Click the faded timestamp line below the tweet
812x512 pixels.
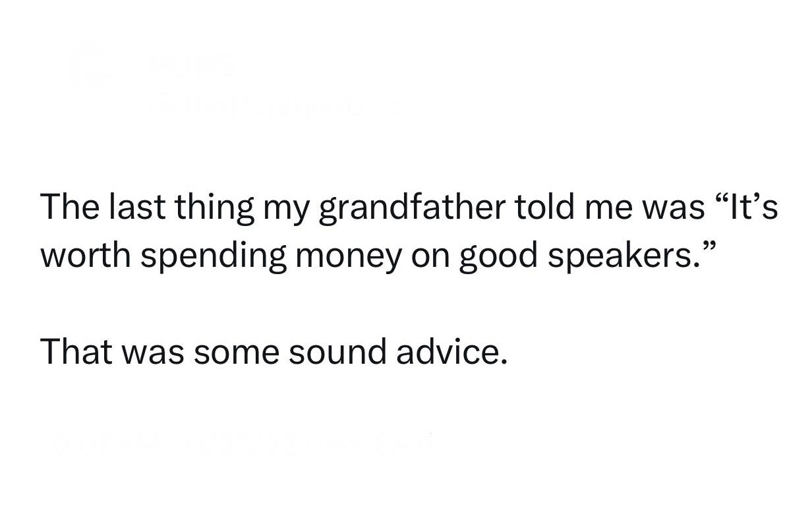click(x=241, y=442)
